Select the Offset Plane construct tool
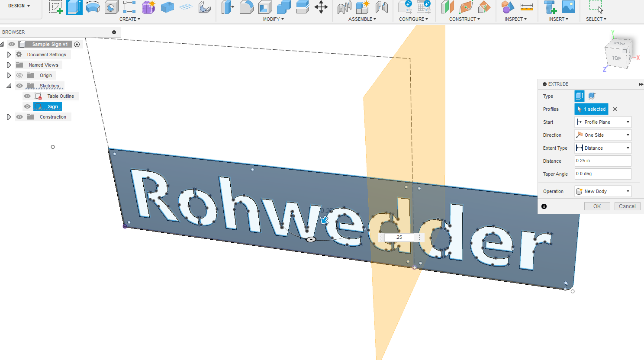This screenshot has width=644, height=360. pos(448,7)
